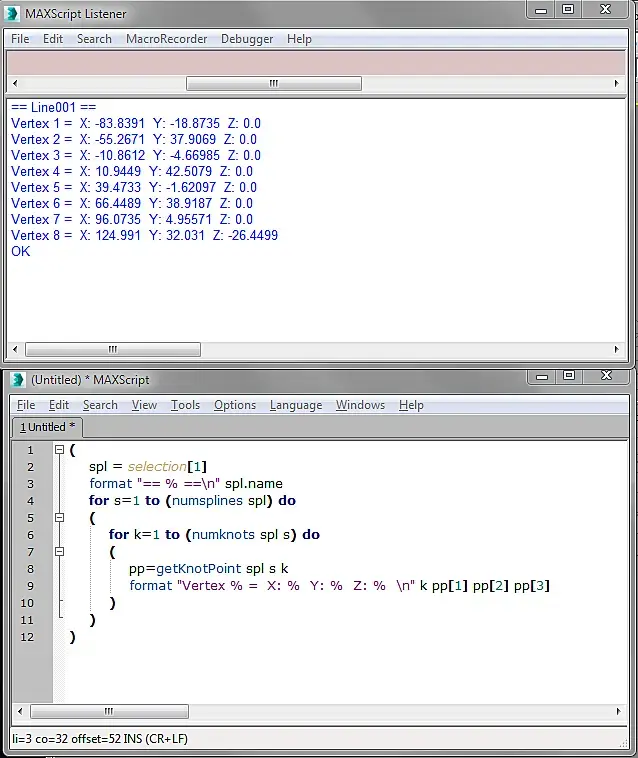
Task: Collapse the code fold on line 7
Action: pyautogui.click(x=59, y=552)
